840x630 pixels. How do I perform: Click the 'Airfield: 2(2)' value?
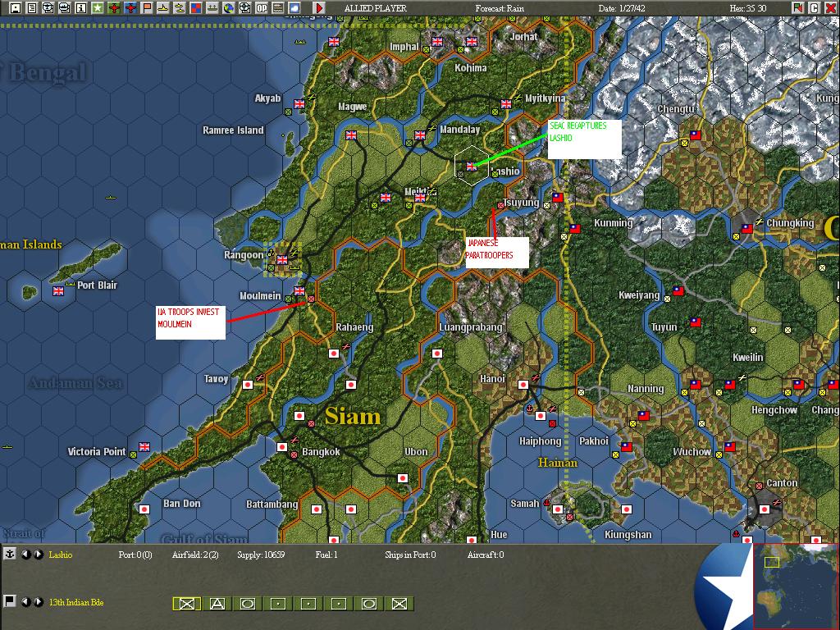pyautogui.click(x=195, y=555)
